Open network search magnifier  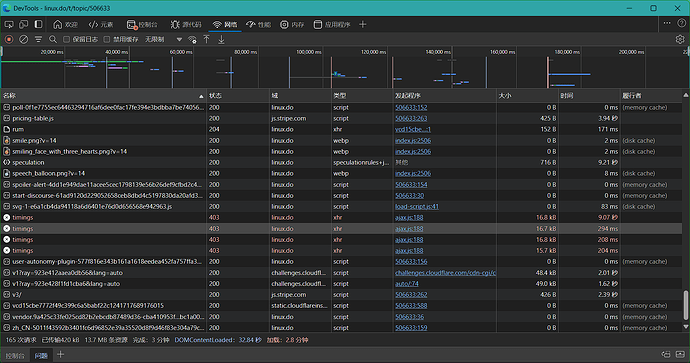point(53,40)
